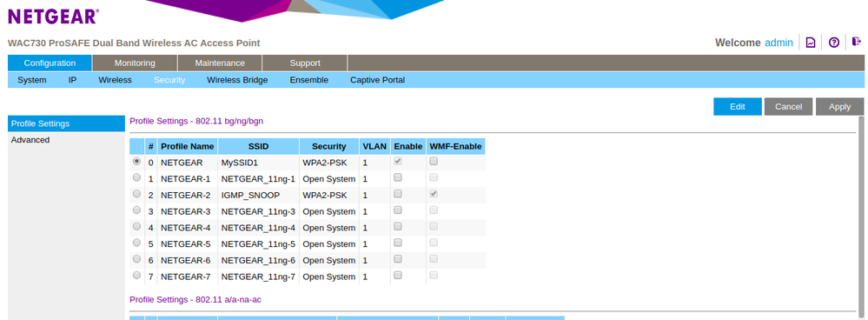Toggle Enable checkbox for NETGEAR-2
The height and width of the screenshot is (320, 868).
click(x=397, y=194)
